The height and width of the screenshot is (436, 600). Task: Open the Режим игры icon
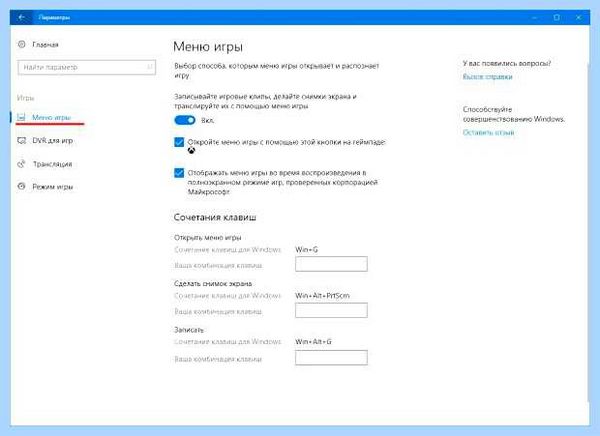pyautogui.click(x=21, y=186)
